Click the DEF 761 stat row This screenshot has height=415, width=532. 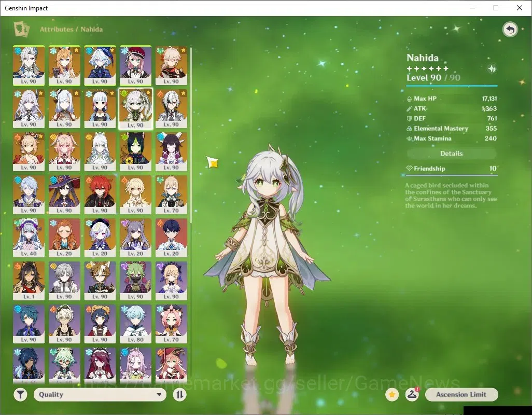(x=452, y=118)
